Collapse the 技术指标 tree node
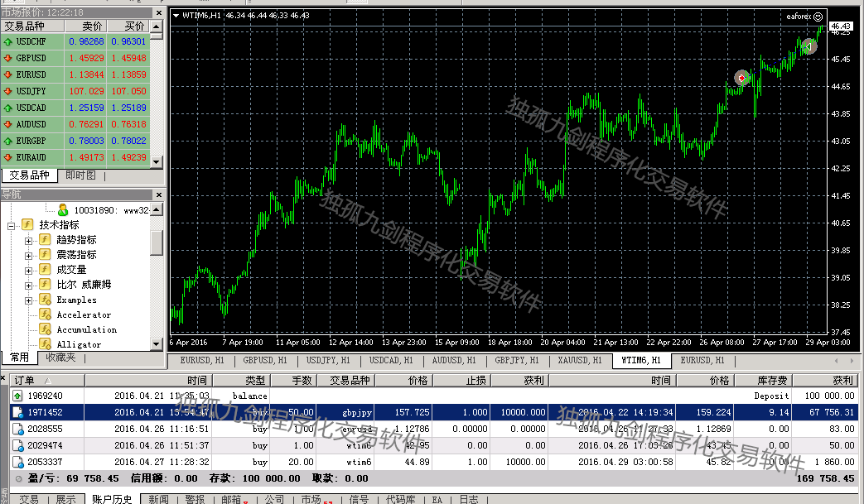 12,225
